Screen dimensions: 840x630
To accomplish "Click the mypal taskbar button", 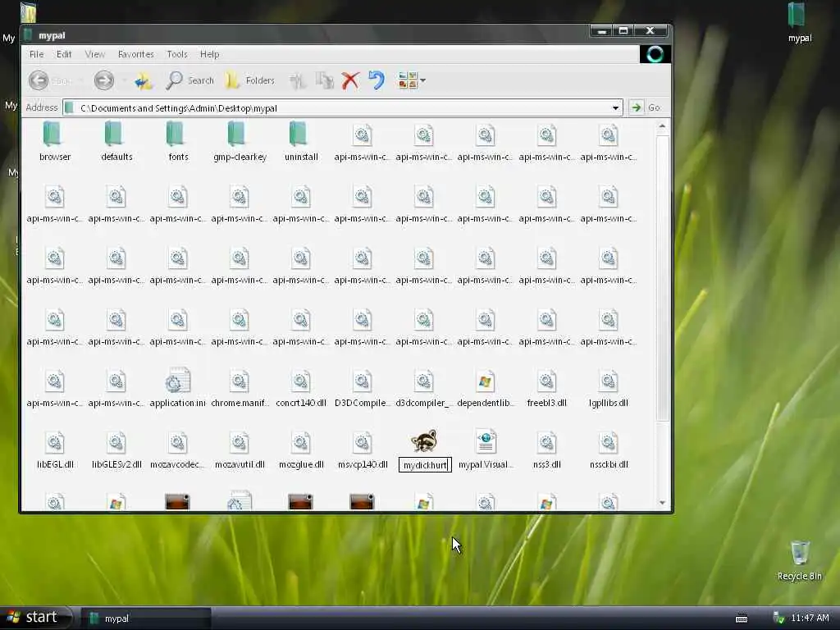I will click(146, 619).
